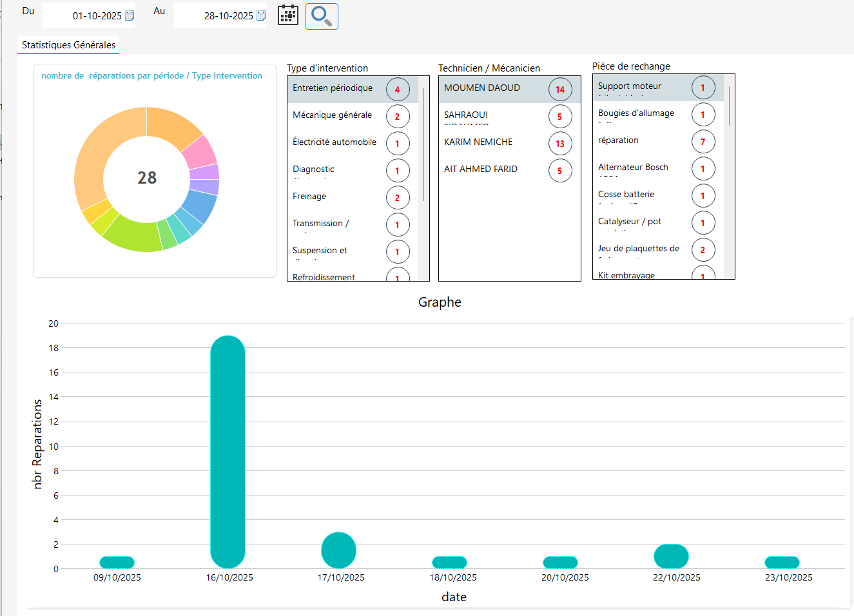Select Entretien périodique intervention type
The image size is (854, 616).
(333, 88)
